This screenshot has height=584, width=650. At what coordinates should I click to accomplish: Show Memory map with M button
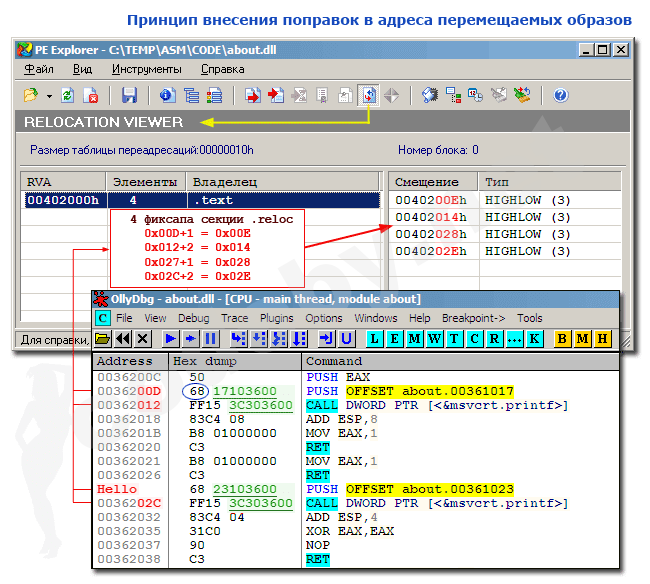point(414,339)
